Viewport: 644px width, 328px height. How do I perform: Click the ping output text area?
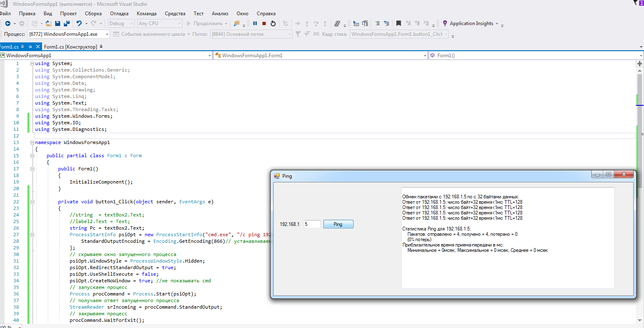508,238
